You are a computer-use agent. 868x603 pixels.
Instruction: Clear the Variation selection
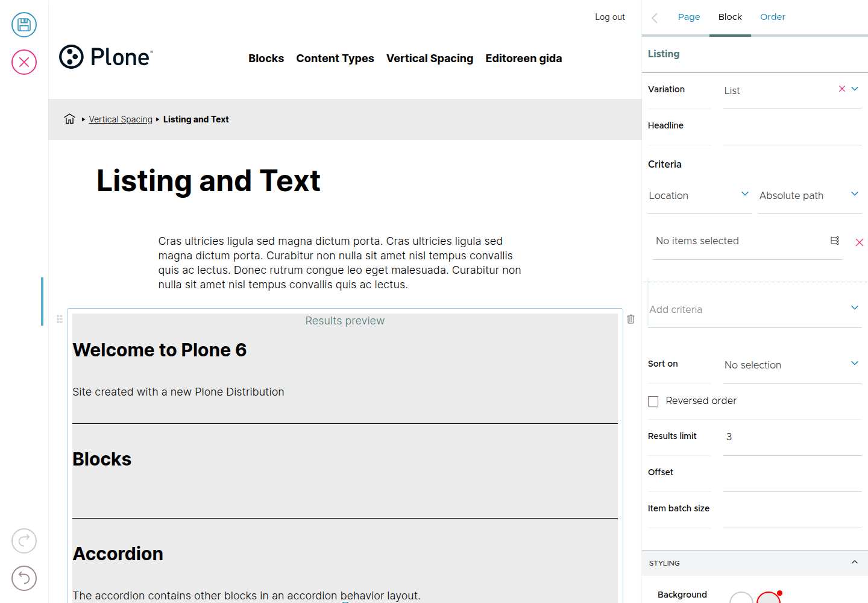[x=842, y=89]
